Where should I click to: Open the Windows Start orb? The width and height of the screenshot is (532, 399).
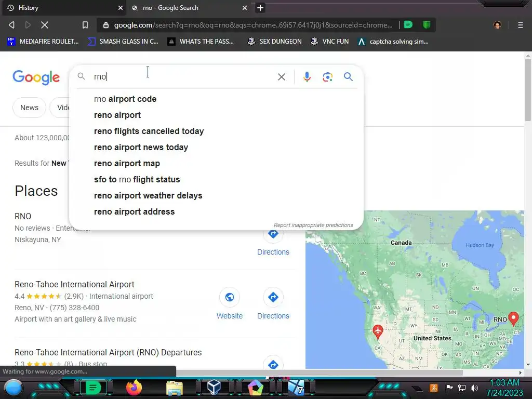point(14,388)
